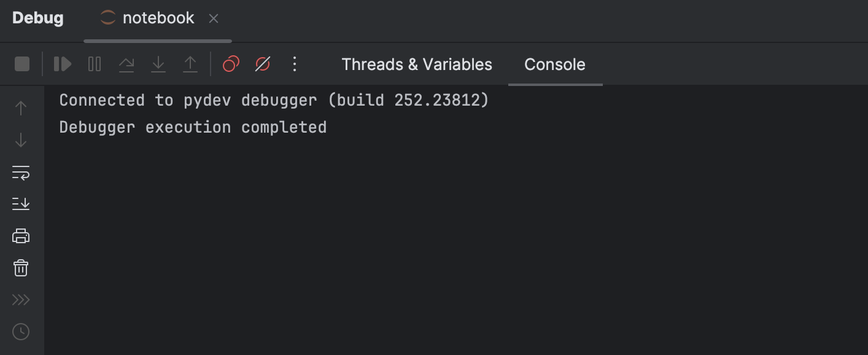The width and height of the screenshot is (868, 355).
Task: Pause the running program
Action: [x=94, y=64]
